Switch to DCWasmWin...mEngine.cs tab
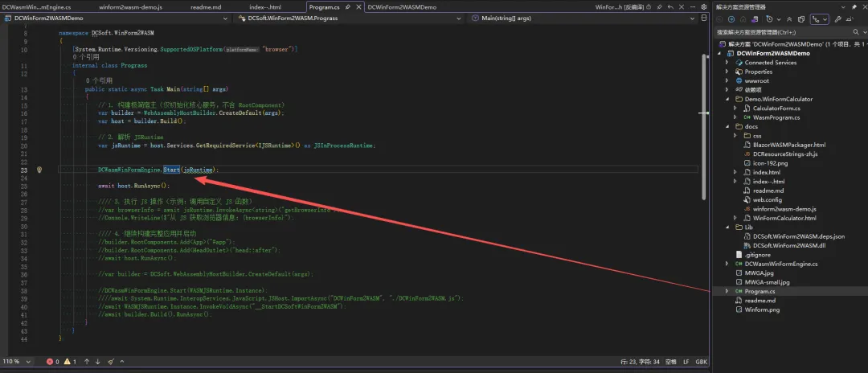Screen dimensions: 868x373 tap(35, 7)
